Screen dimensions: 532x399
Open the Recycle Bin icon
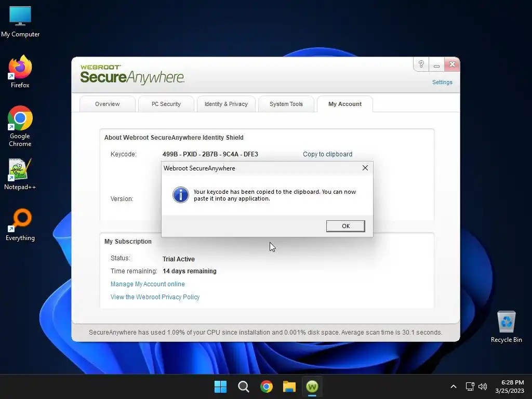click(506, 327)
